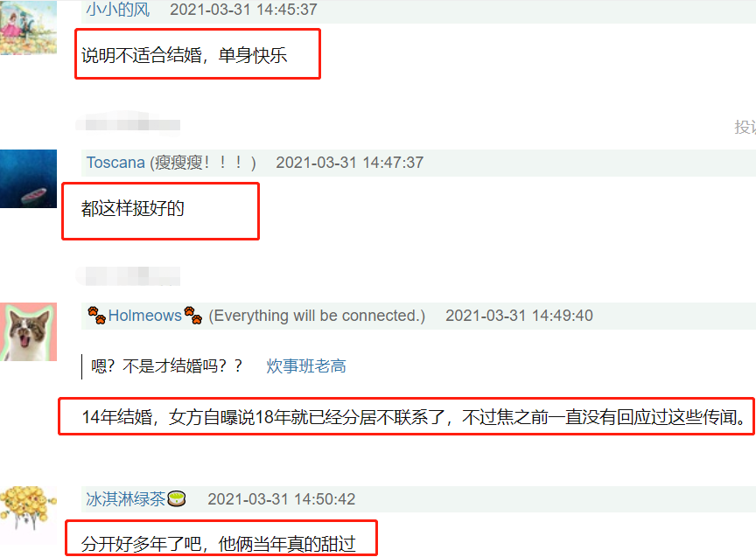Click Holmeows cat avatar image
The width and height of the screenshot is (756, 557).
click(x=29, y=332)
